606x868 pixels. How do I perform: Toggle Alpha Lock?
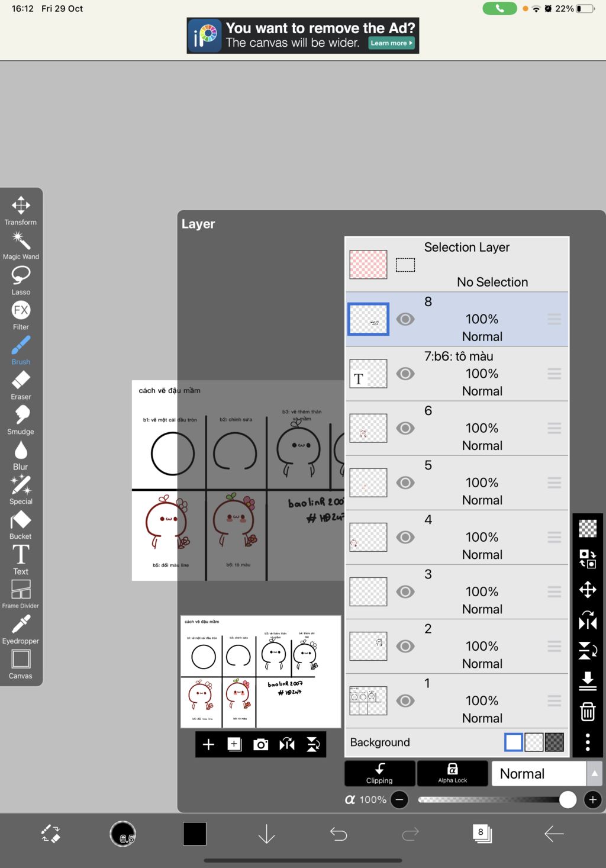pyautogui.click(x=453, y=773)
